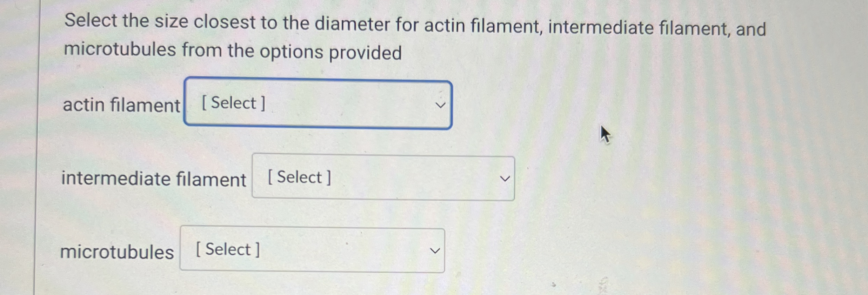Open the intermediate filament size dropdown
Screen dimensions: 868x295
point(382,178)
